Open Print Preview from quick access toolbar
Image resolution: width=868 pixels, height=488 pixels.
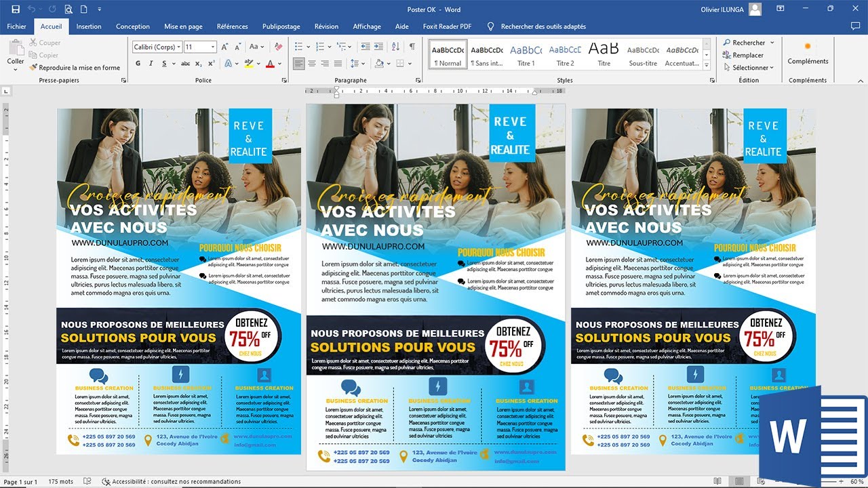(68, 9)
